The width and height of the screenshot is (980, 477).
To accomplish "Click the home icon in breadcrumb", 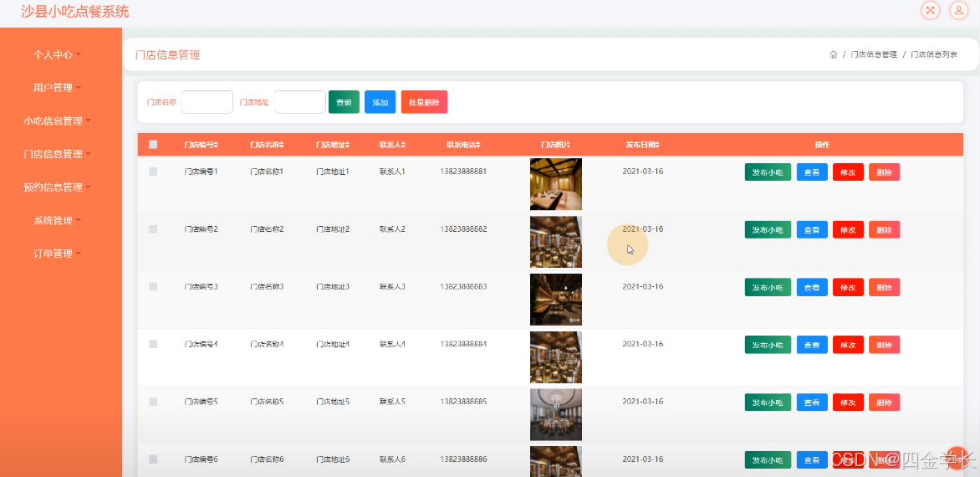I will [833, 54].
